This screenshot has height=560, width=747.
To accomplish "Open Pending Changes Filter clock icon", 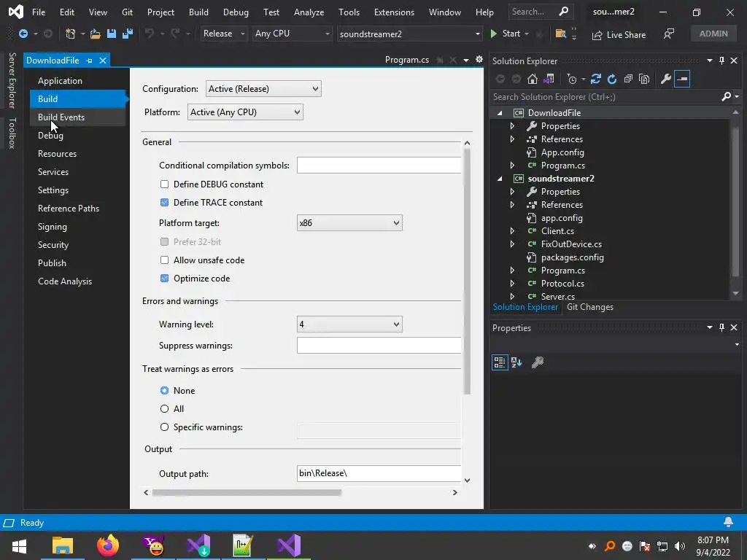I will pyautogui.click(x=572, y=79).
